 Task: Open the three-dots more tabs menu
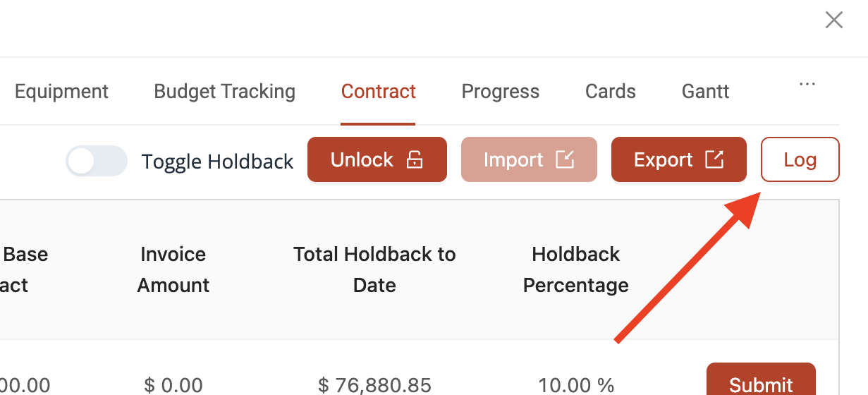807,84
